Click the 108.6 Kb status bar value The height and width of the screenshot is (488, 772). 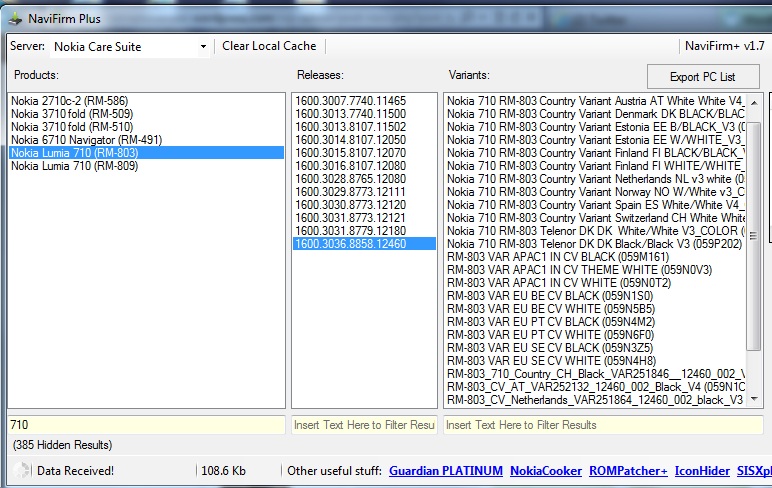pos(224,471)
